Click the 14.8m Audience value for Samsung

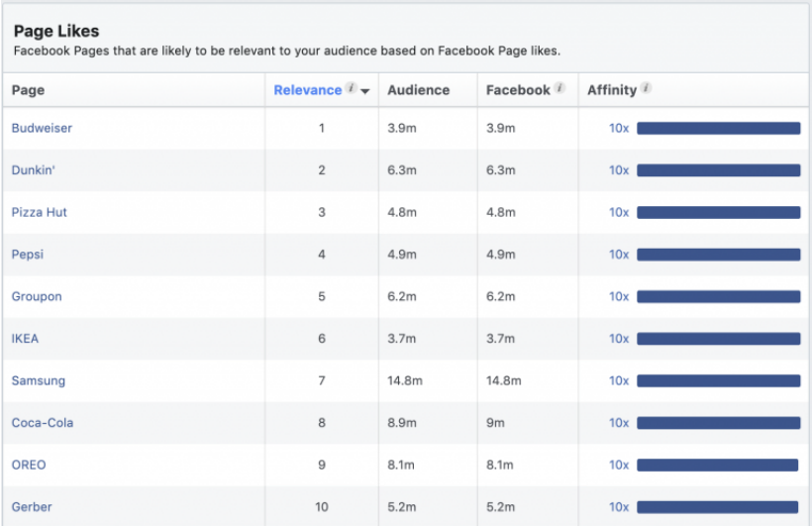pos(405,381)
